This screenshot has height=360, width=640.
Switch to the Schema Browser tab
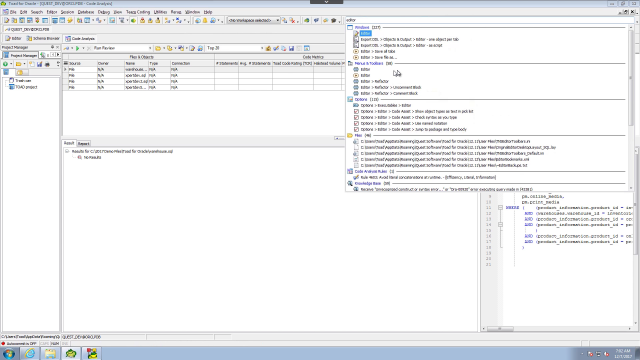click(x=43, y=38)
